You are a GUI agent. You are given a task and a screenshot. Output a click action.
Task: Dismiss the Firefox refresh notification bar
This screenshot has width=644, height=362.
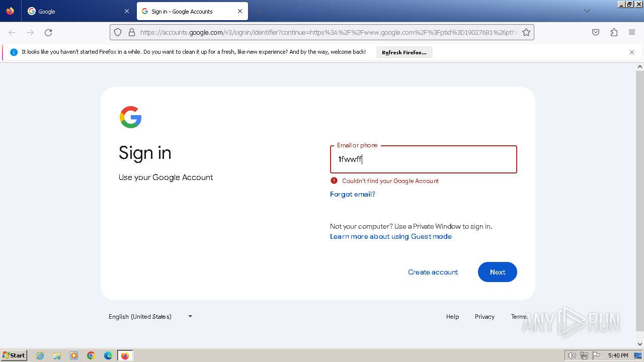[x=632, y=52]
